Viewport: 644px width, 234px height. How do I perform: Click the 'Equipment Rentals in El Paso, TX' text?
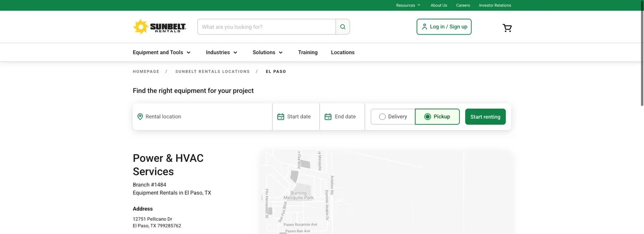pyautogui.click(x=172, y=193)
